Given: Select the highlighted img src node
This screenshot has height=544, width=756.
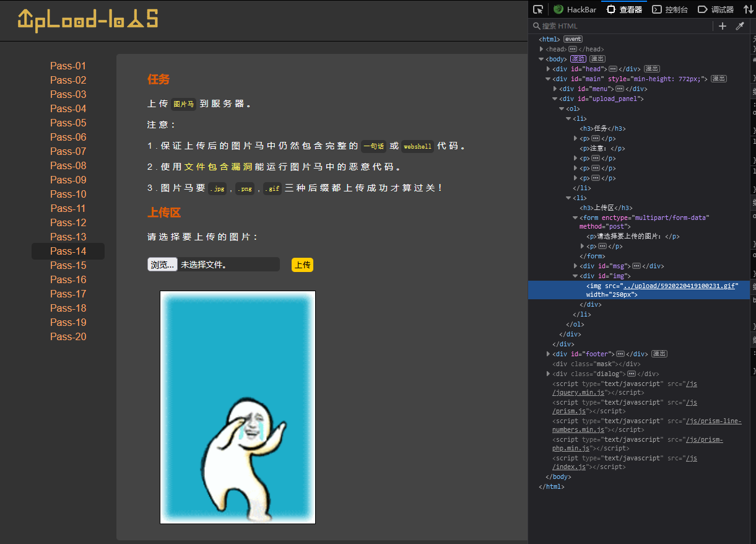Looking at the screenshot, I should point(638,290).
